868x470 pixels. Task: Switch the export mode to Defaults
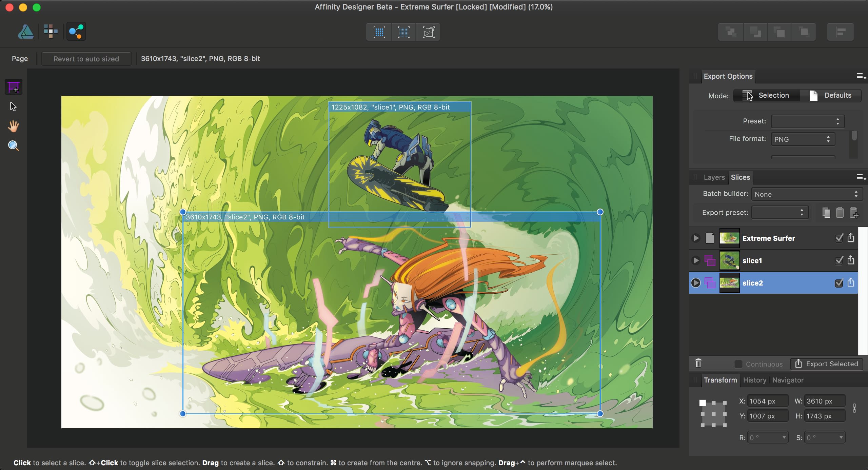click(x=831, y=95)
